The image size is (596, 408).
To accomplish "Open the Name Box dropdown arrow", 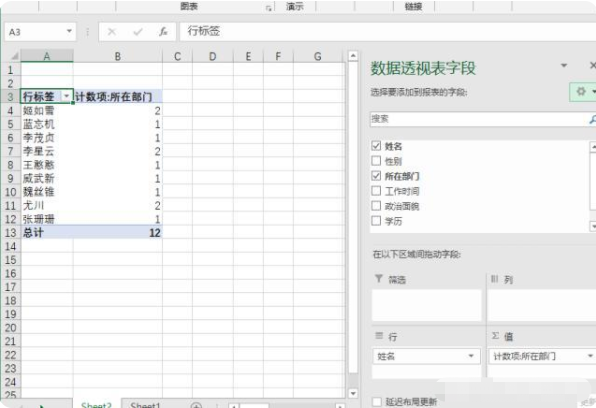I will pos(69,31).
